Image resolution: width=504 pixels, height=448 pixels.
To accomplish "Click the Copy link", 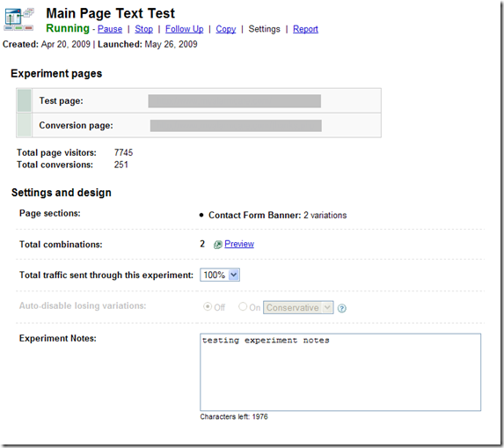I will click(x=226, y=29).
